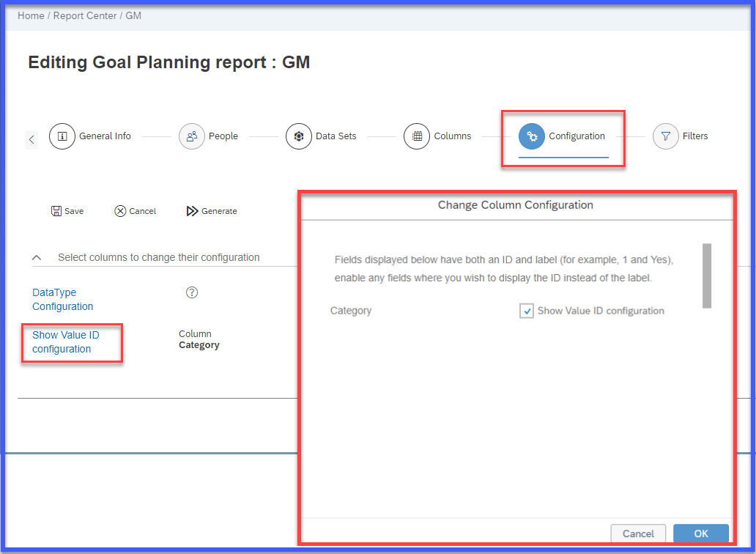The height and width of the screenshot is (554, 756).
Task: Switch to the General Info step label
Action: [105, 136]
